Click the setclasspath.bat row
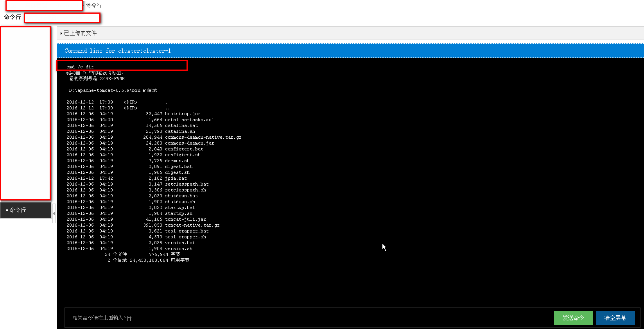Viewport: 644px width, 329px height. pos(138,184)
